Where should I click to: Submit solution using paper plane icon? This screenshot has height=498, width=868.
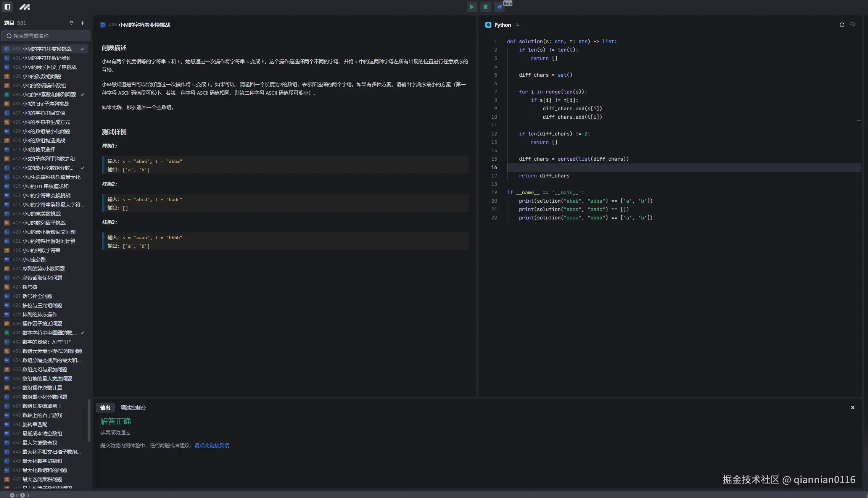coord(499,7)
